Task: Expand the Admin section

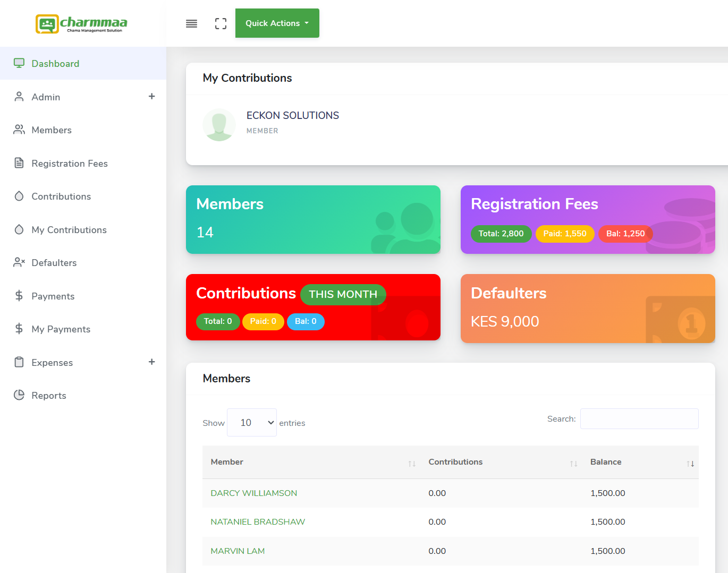Action: (x=152, y=97)
